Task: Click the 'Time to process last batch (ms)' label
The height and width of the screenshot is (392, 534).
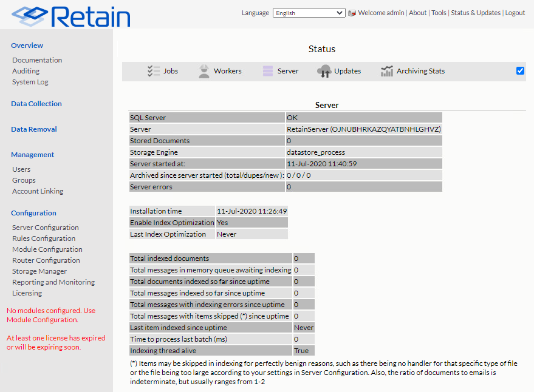Action: coord(179,339)
